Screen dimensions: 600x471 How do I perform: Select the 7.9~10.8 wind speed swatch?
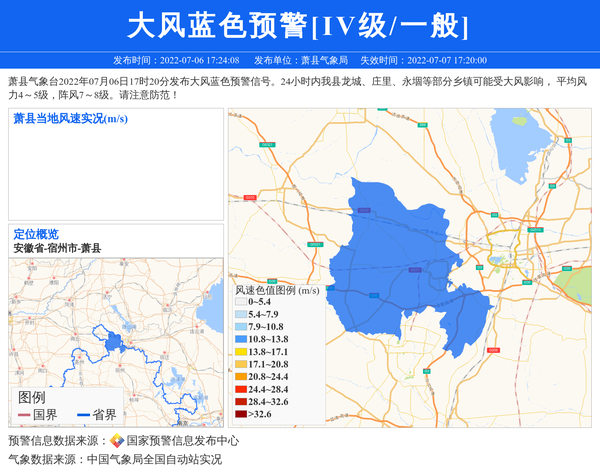[x=240, y=327]
